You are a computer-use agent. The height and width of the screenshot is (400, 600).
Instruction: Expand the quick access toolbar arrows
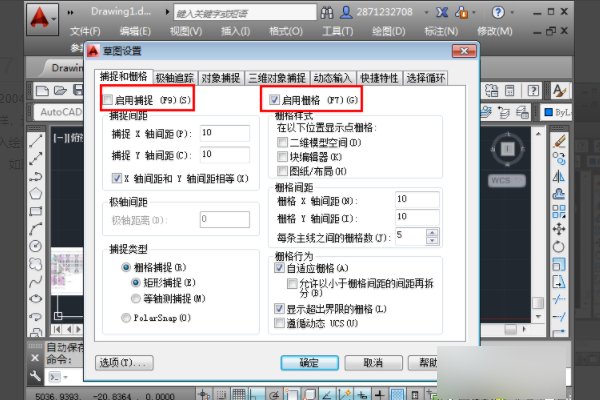pyautogui.click(x=70, y=13)
